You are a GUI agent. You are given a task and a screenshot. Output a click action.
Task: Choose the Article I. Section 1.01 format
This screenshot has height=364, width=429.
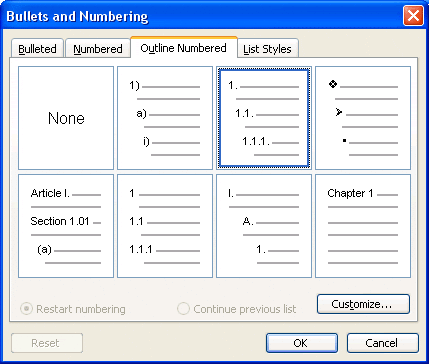point(66,226)
